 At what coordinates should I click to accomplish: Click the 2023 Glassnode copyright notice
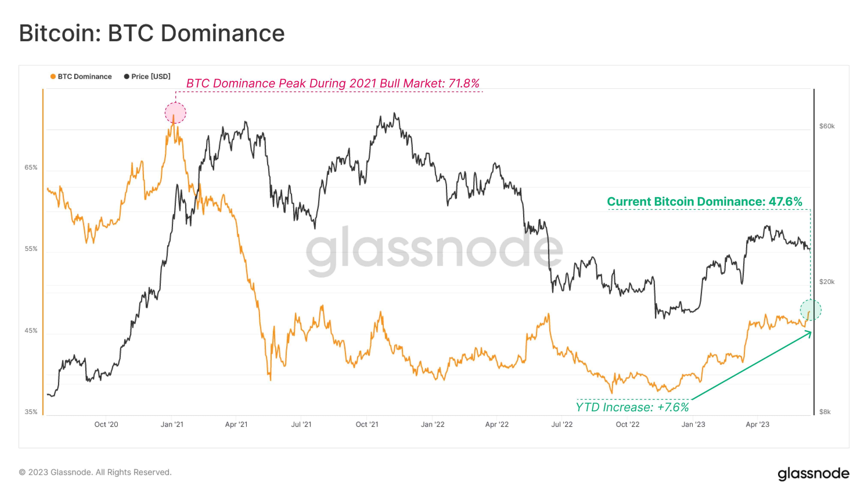click(x=95, y=472)
